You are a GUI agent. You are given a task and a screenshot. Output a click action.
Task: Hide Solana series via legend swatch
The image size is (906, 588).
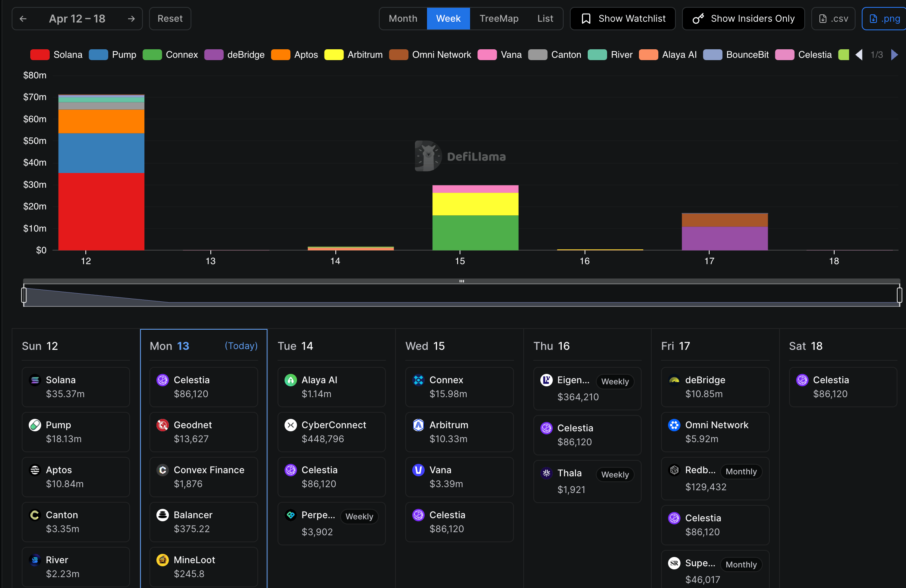[x=40, y=55]
